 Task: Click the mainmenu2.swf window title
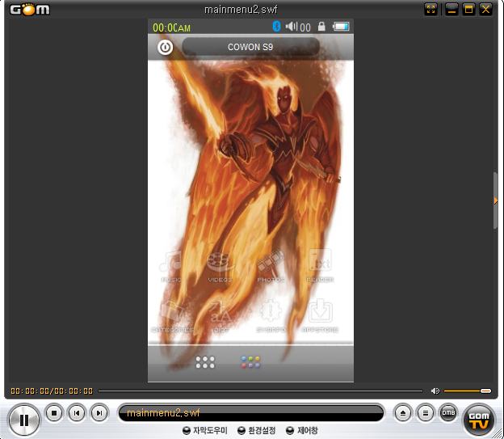pyautogui.click(x=241, y=10)
